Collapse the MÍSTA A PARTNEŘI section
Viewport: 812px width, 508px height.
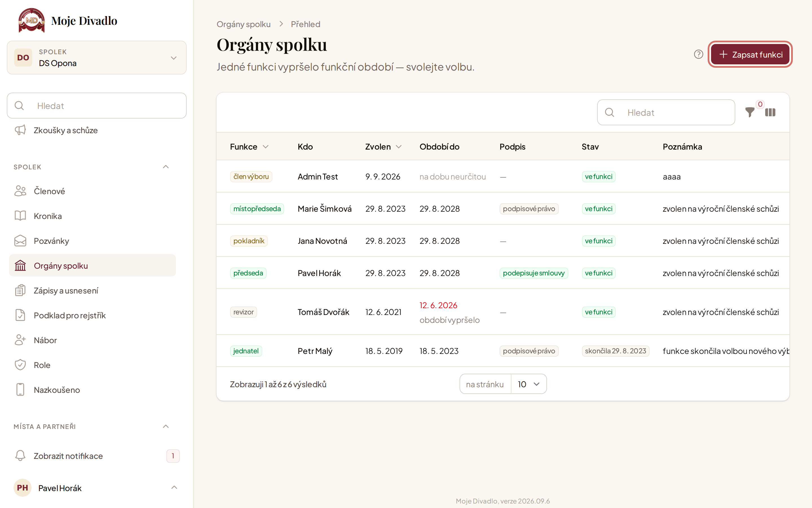point(166,426)
